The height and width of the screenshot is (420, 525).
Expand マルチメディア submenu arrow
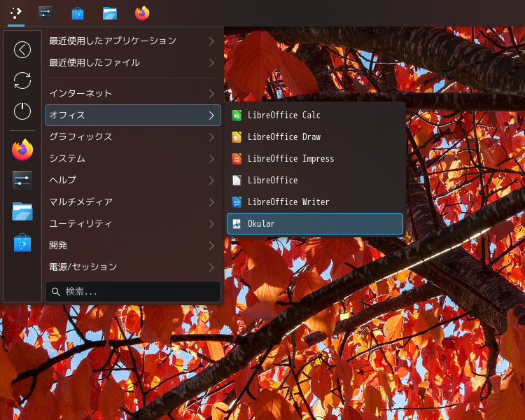click(x=211, y=202)
